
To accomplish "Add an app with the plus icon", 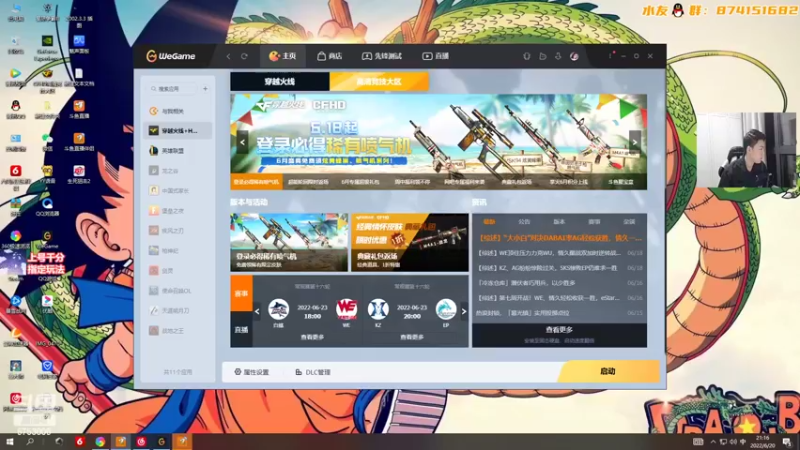I will pos(205,89).
